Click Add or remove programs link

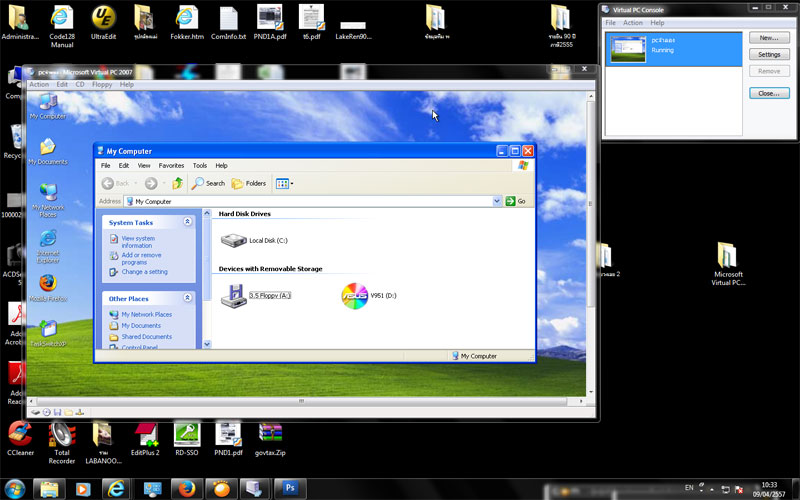coord(141,259)
